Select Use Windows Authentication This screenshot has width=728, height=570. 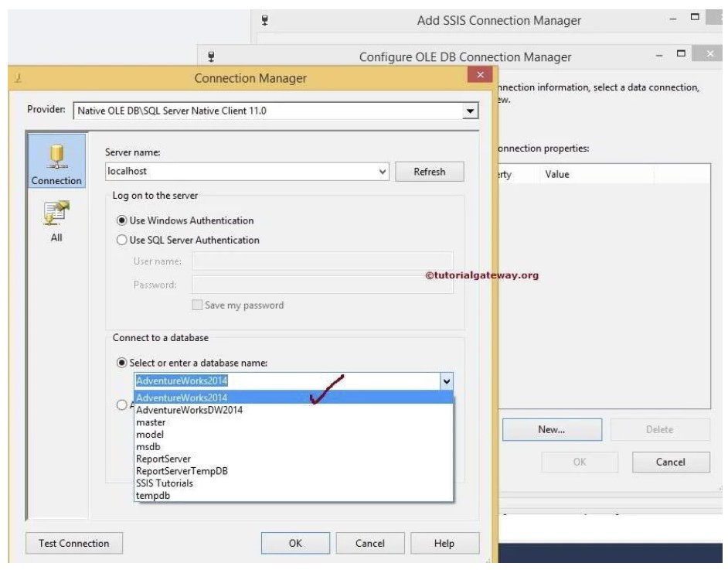tap(121, 220)
